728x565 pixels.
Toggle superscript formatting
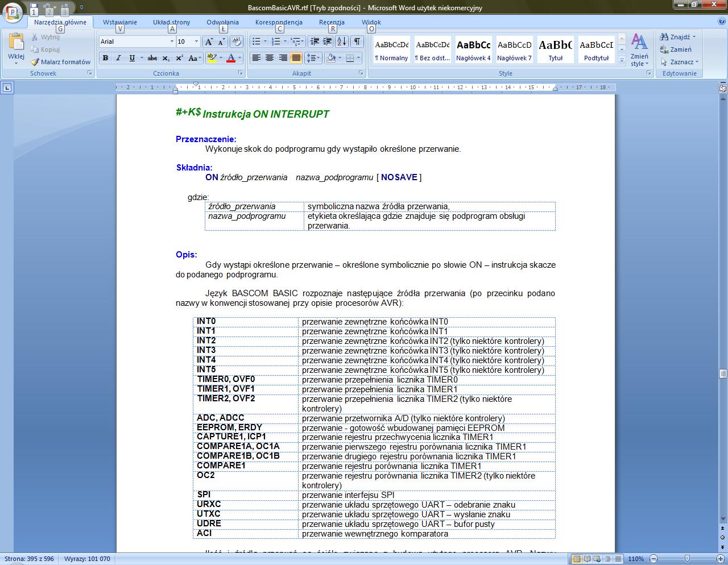click(179, 58)
